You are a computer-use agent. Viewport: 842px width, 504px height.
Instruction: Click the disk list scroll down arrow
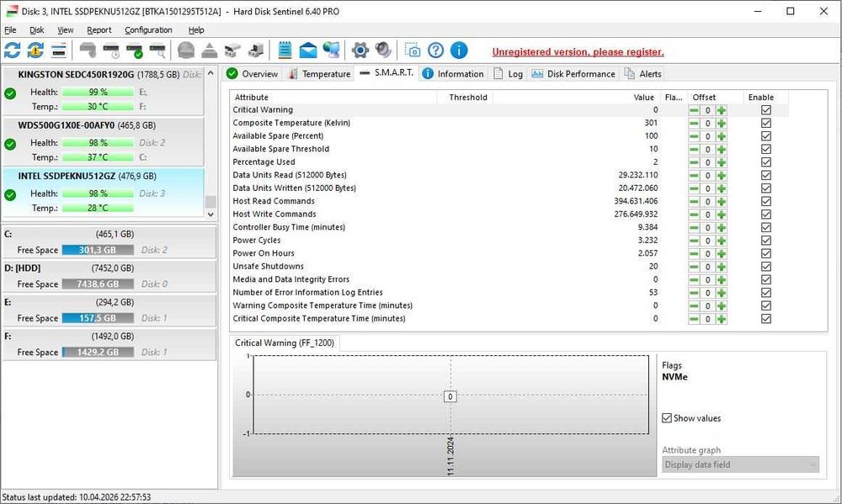[210, 215]
